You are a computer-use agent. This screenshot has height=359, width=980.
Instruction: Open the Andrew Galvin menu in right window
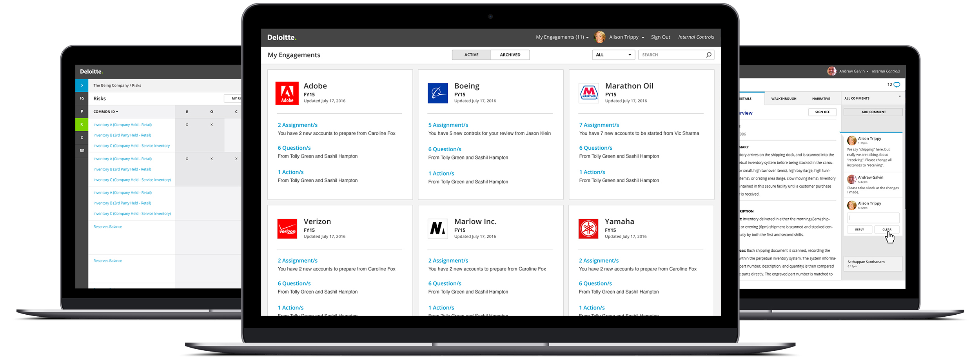(x=854, y=71)
